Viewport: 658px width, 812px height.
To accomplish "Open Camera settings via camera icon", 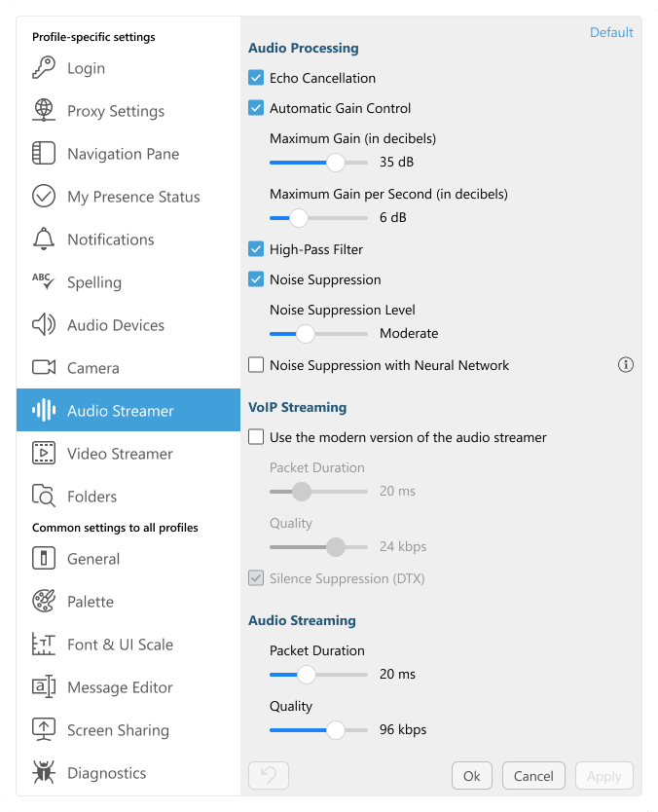I will (44, 368).
